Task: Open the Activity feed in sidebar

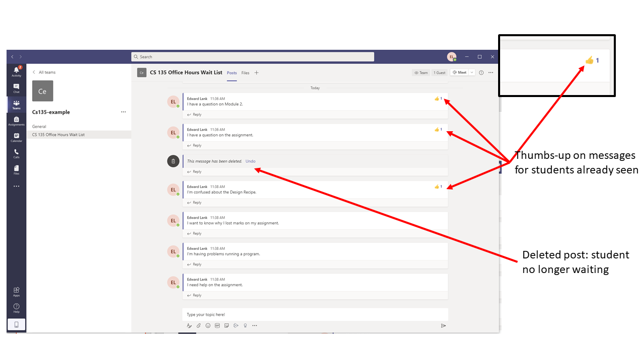Action: [16, 71]
